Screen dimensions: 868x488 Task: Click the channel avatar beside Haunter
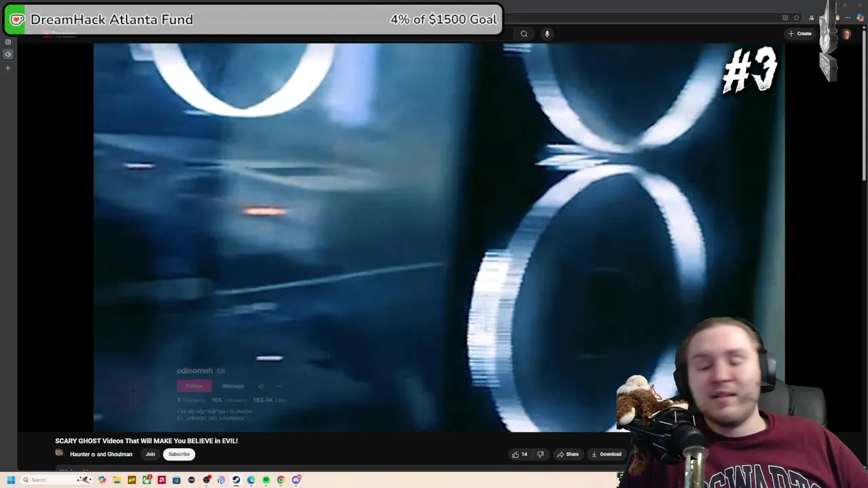tap(60, 453)
